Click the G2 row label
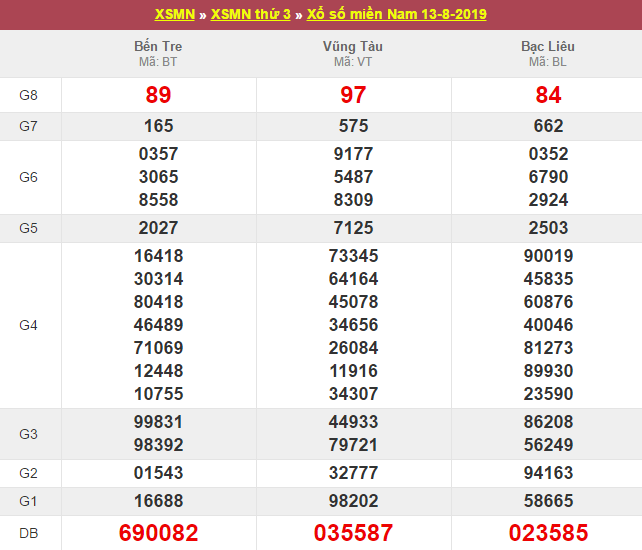The image size is (642, 550). [x=28, y=473]
